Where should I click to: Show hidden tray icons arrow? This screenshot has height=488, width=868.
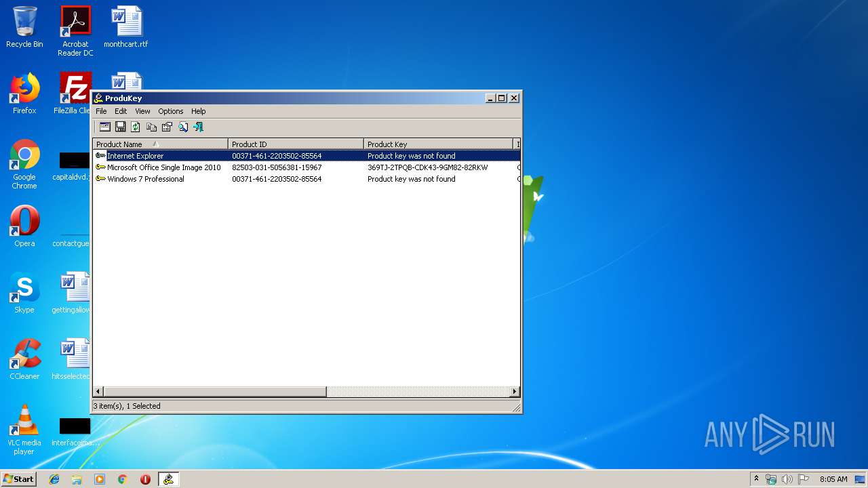pyautogui.click(x=756, y=479)
